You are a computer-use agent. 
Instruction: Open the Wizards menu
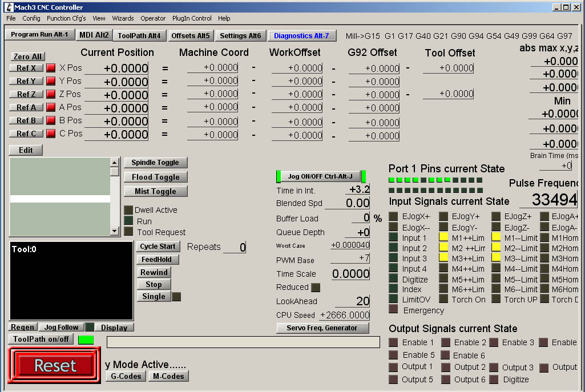click(x=123, y=18)
